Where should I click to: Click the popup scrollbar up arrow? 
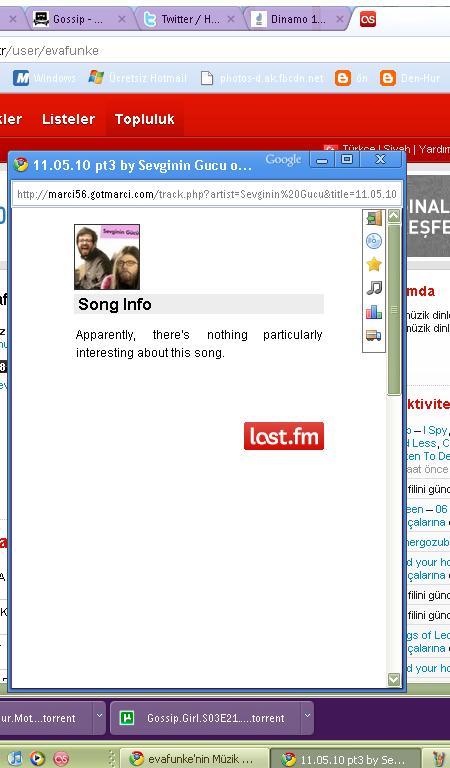pos(394,216)
